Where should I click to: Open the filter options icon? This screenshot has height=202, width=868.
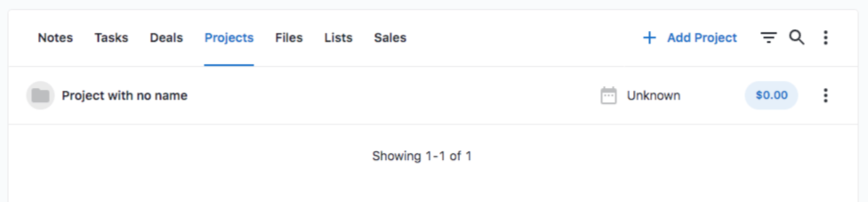(768, 37)
